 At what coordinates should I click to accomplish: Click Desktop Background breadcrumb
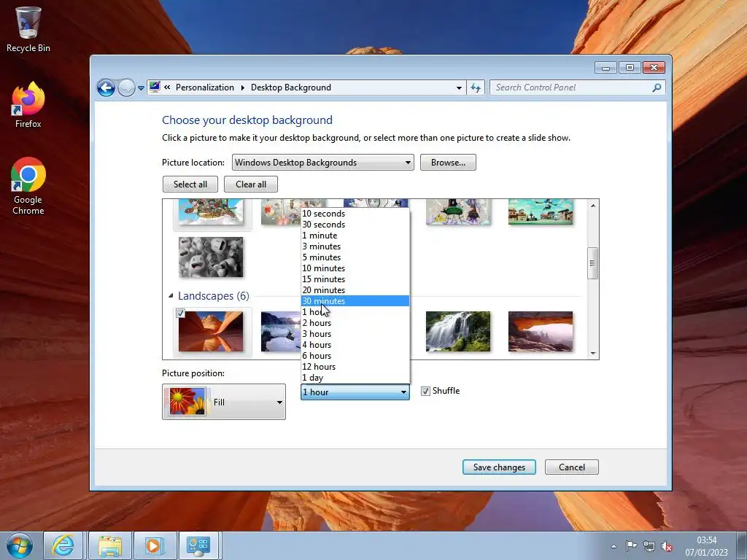point(290,87)
